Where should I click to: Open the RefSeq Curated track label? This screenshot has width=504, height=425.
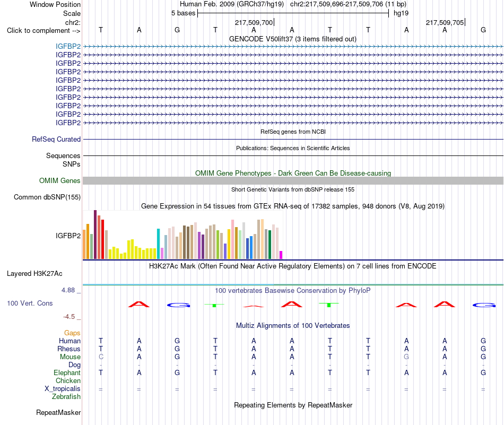tap(56, 139)
